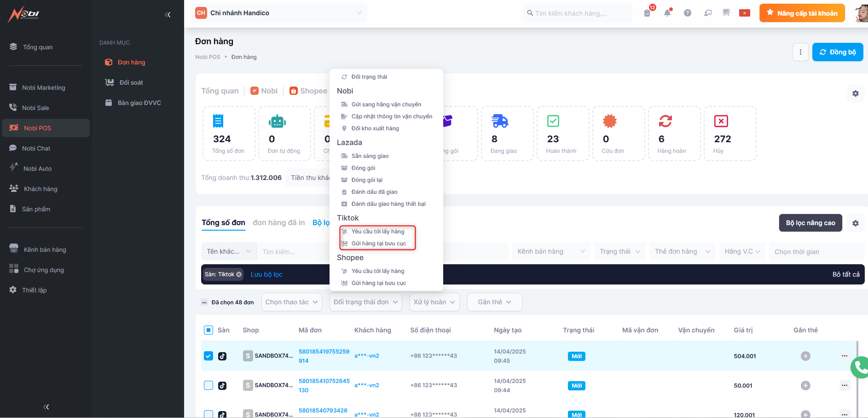Screen dimensions: 868x418
Task: Check the second order row checkbox
Action: point(208,385)
